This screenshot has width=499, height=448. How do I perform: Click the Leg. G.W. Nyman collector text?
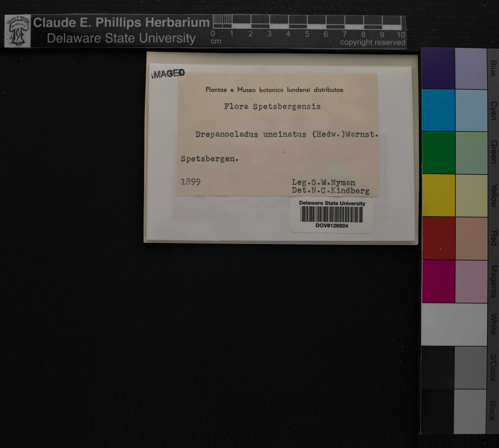323,182
